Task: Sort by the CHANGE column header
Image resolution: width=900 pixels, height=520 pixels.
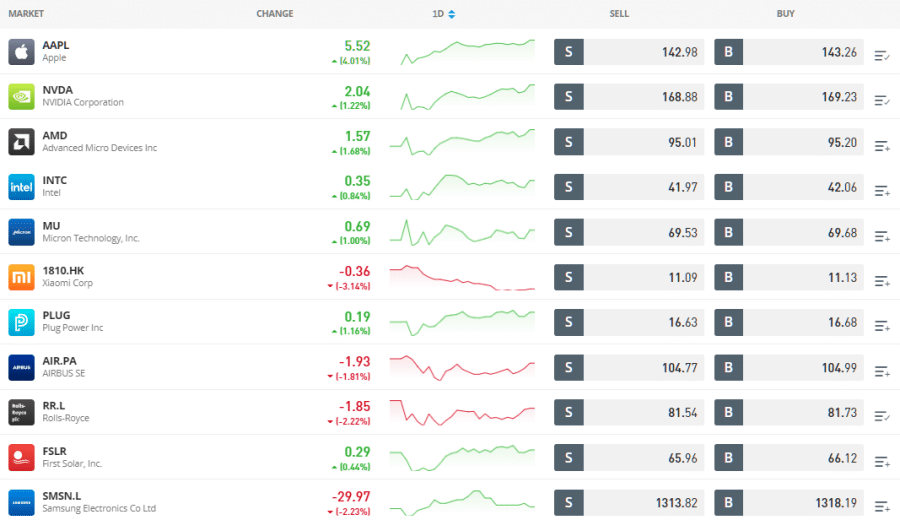Action: tap(274, 14)
